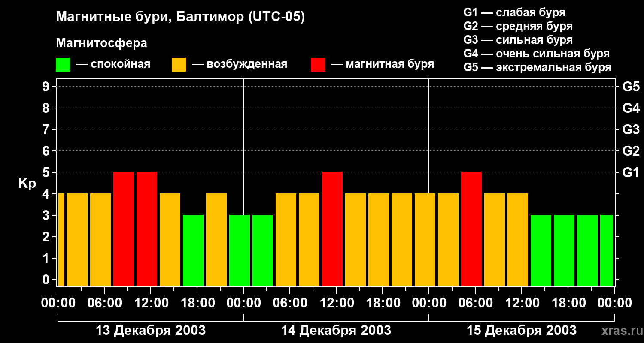This screenshot has height=343, width=644.
Task: Click the G5 tick label beside the plot
Action: 631,87
